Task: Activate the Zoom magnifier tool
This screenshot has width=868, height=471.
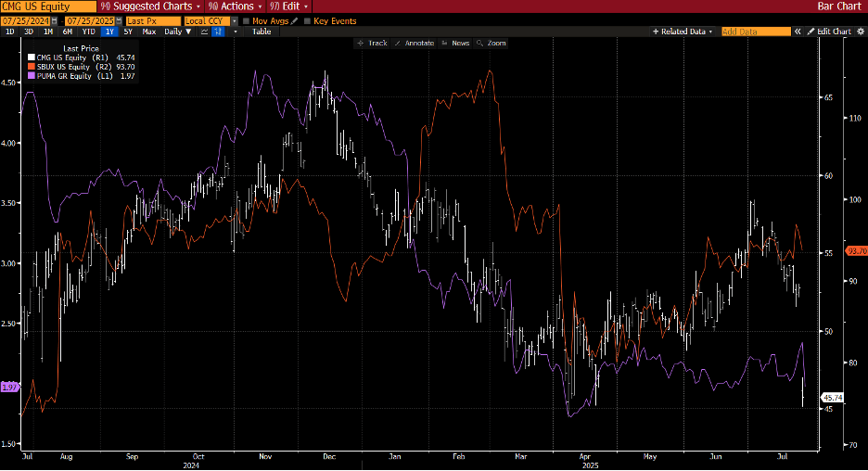Action: (x=491, y=44)
